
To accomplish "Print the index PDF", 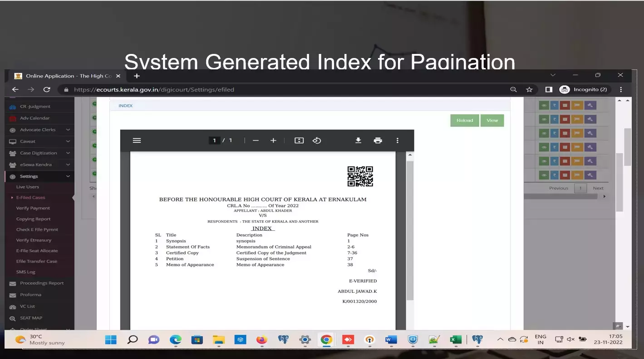I will [x=378, y=141].
